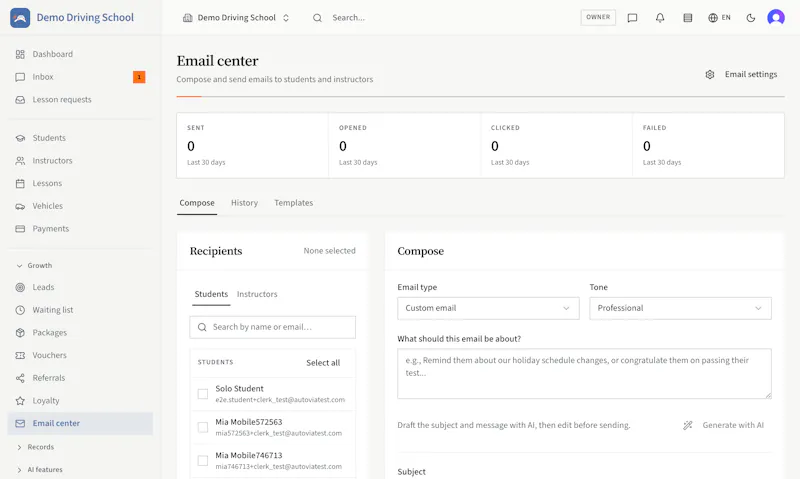Open the Lesson requests tray icon
This screenshot has height=479, width=800.
[x=20, y=99]
